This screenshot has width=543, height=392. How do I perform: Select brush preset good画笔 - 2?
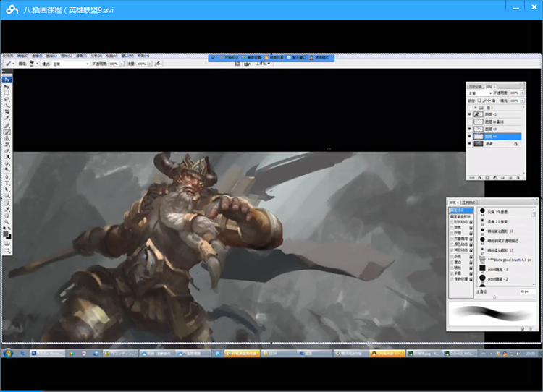point(505,279)
